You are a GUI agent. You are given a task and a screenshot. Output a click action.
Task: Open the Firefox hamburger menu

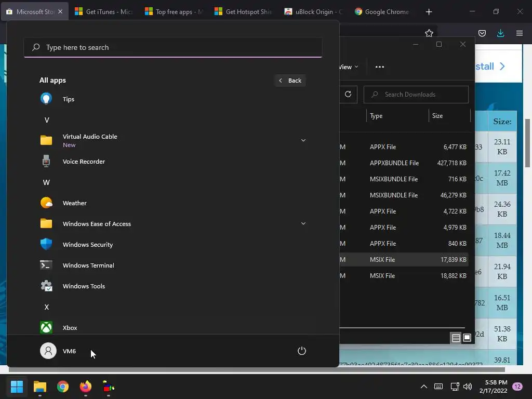520,33
